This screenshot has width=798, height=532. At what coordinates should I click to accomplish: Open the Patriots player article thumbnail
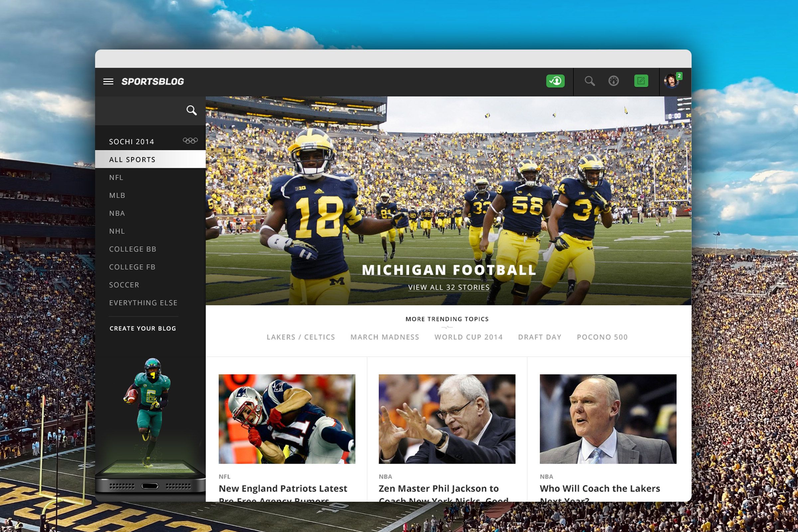click(287, 419)
